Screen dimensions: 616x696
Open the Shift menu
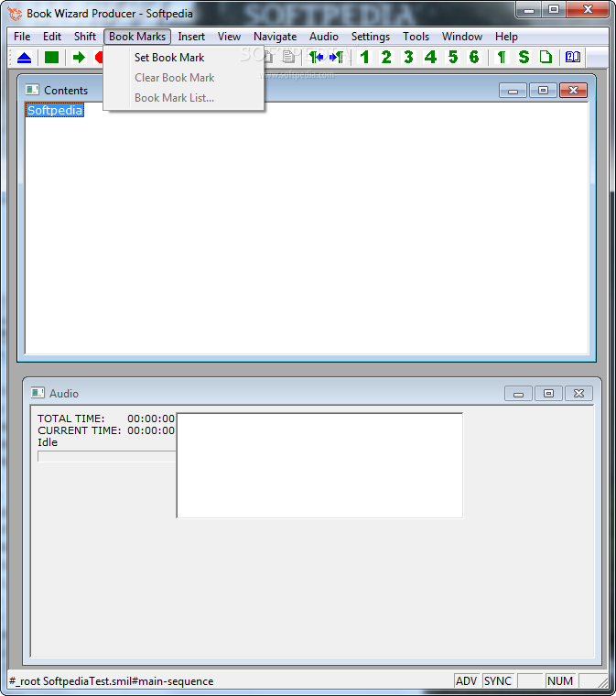coord(85,37)
